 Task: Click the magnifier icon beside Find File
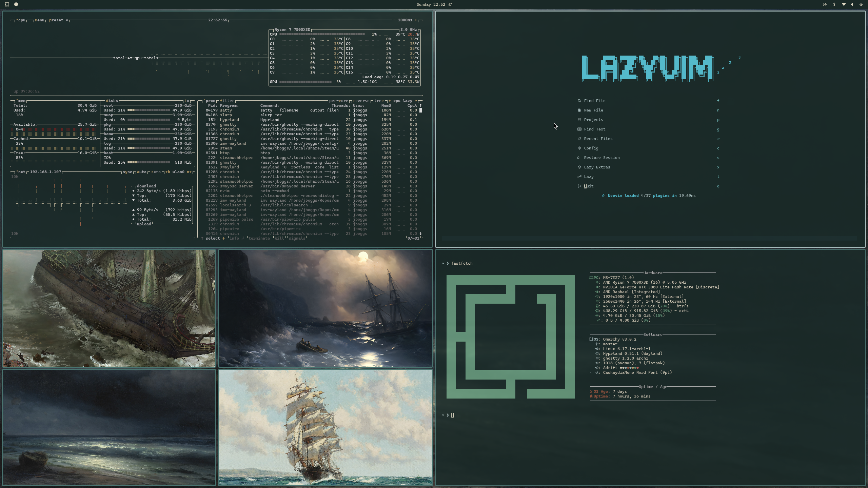(579, 101)
